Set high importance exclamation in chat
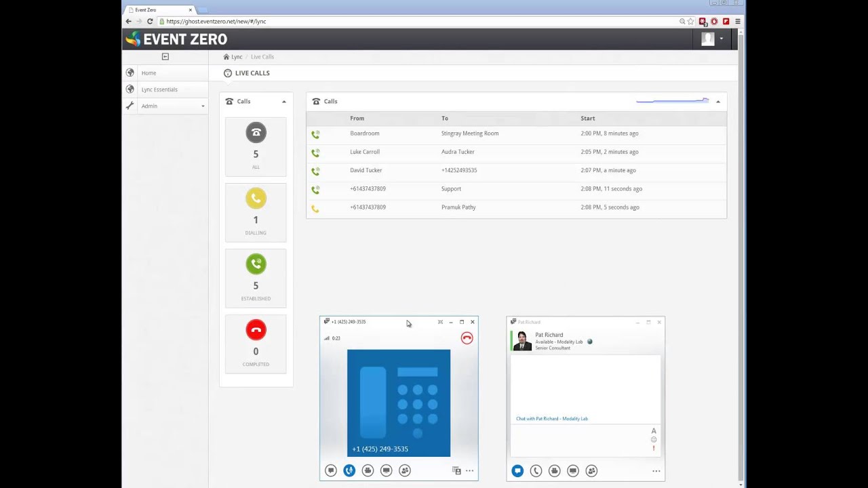This screenshot has width=868, height=488. (x=654, y=448)
